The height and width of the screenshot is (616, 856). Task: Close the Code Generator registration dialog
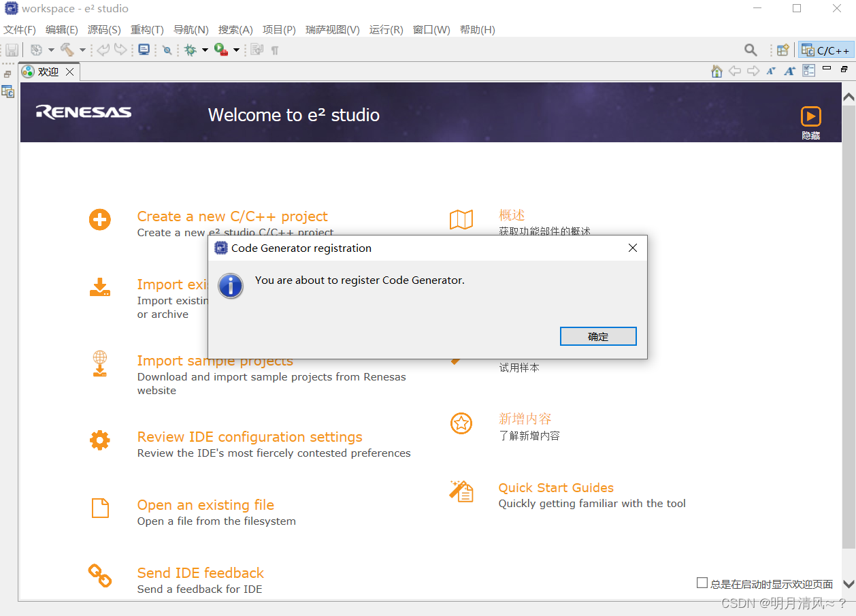pos(633,248)
